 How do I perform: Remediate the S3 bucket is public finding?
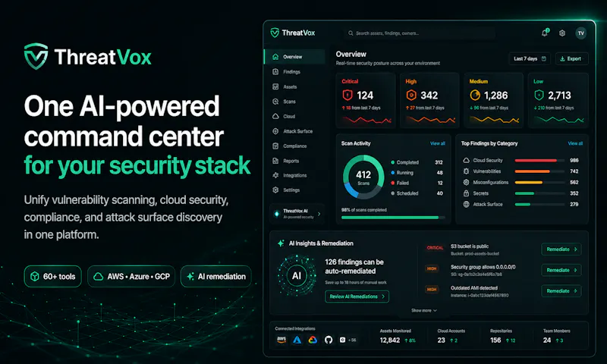coord(561,249)
